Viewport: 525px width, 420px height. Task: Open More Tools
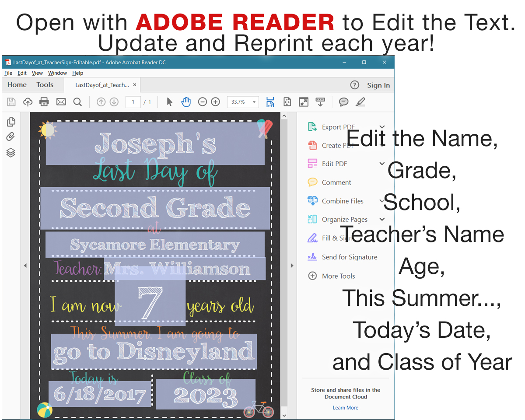332,276
